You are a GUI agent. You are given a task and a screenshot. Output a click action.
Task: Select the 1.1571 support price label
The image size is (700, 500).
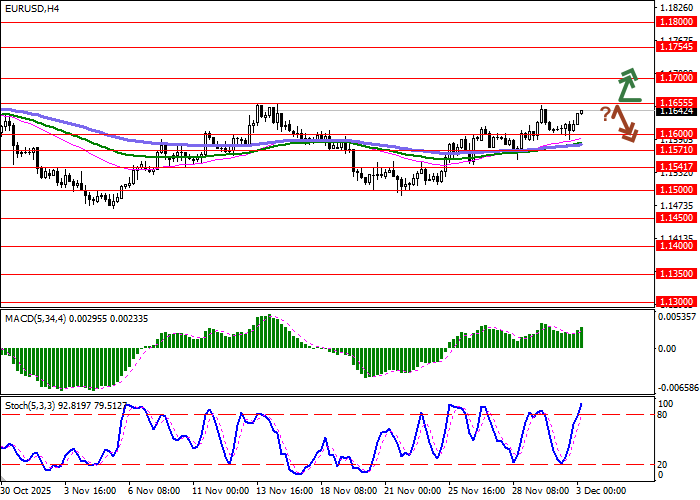click(675, 149)
